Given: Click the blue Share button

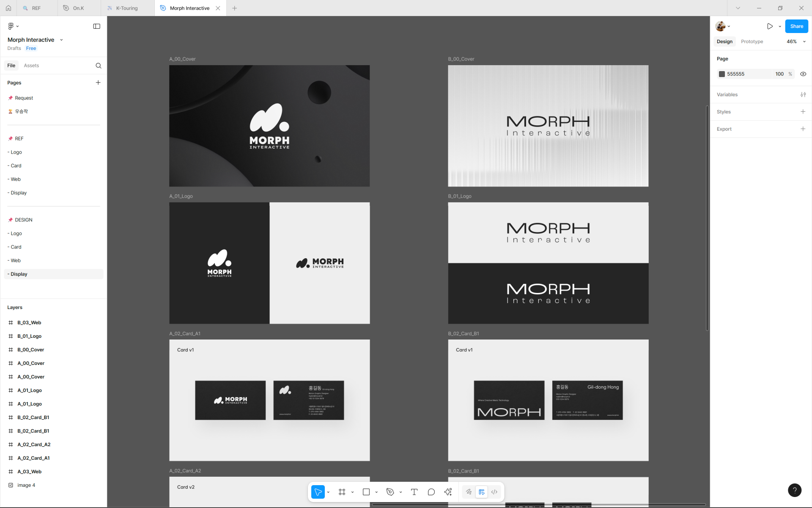Looking at the screenshot, I should coord(796,26).
